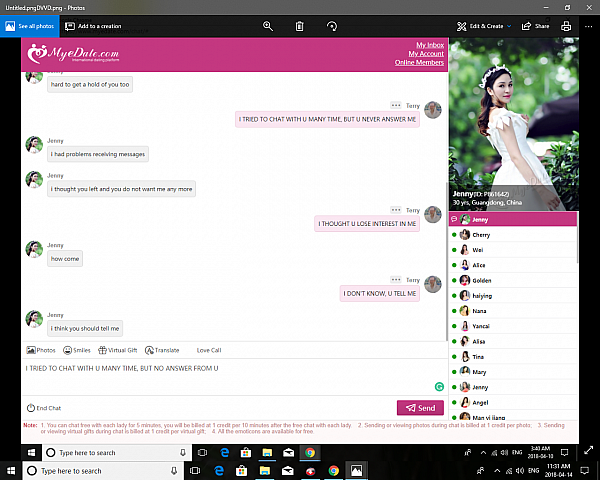Collapse the active Jenny chat header in contact list
This screenshot has width=600, height=480.
(454, 219)
